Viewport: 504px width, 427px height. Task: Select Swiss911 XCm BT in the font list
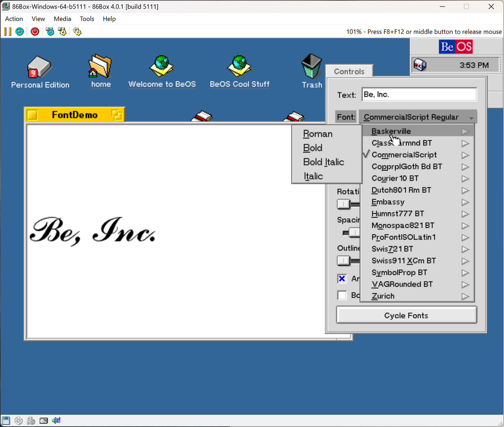coord(418,261)
